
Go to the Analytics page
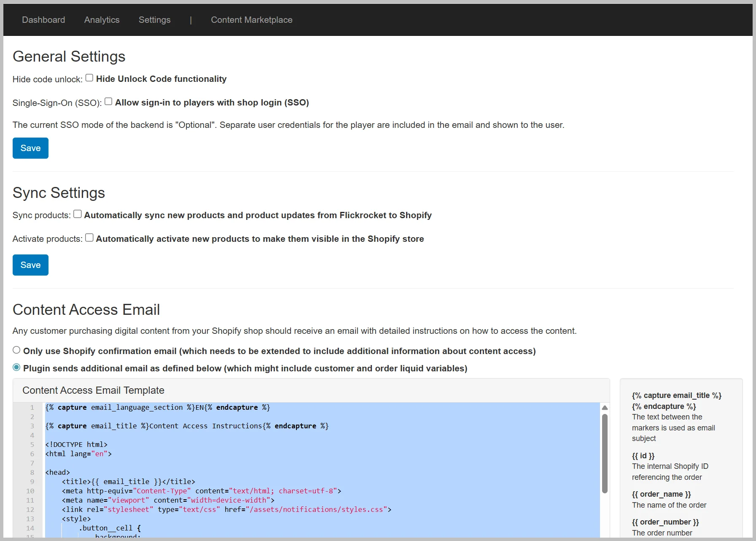coord(102,20)
